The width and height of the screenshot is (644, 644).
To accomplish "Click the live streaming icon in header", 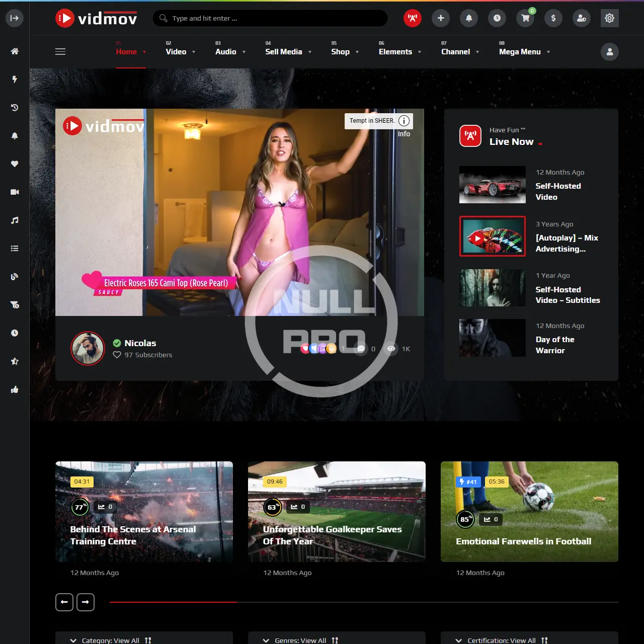I will tap(412, 18).
